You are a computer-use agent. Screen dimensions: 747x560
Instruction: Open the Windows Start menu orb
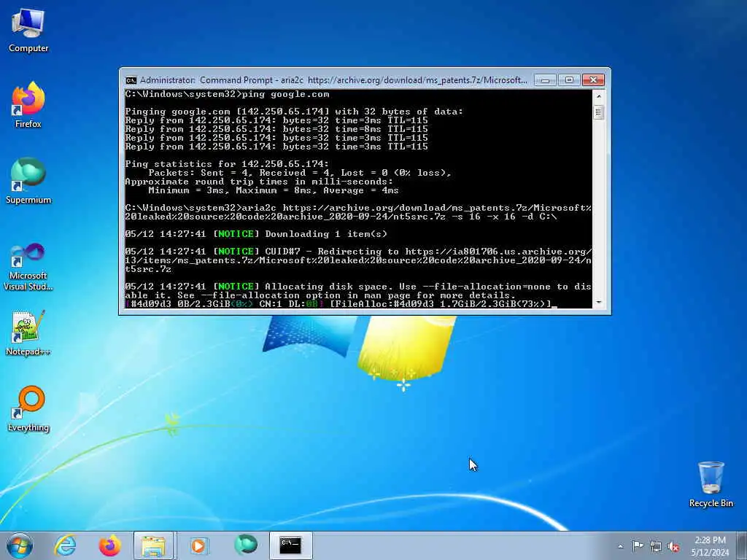(x=20, y=545)
